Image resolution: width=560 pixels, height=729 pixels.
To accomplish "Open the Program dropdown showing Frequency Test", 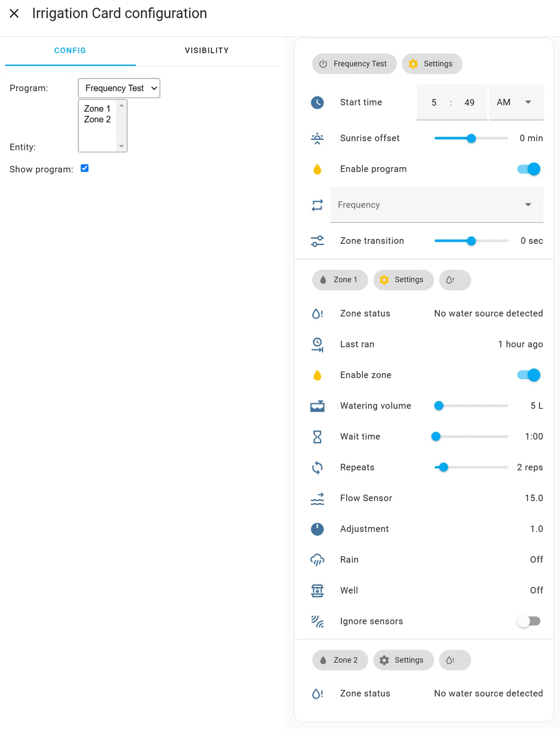I will [119, 88].
